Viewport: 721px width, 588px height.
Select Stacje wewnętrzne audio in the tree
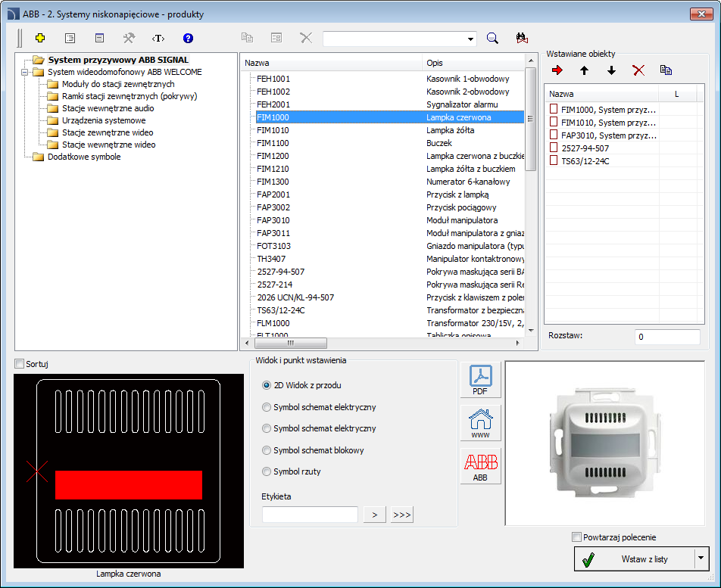point(108,108)
